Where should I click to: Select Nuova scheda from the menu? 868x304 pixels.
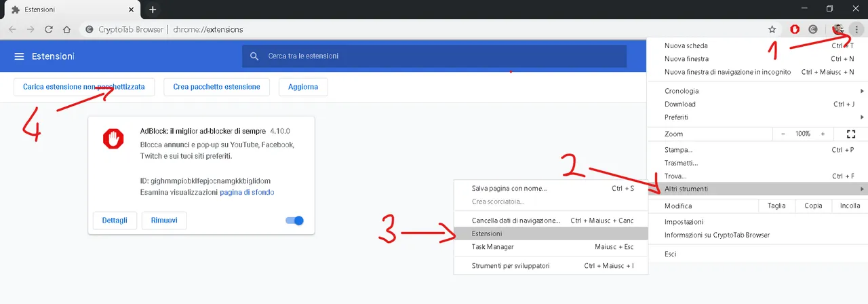757,45
